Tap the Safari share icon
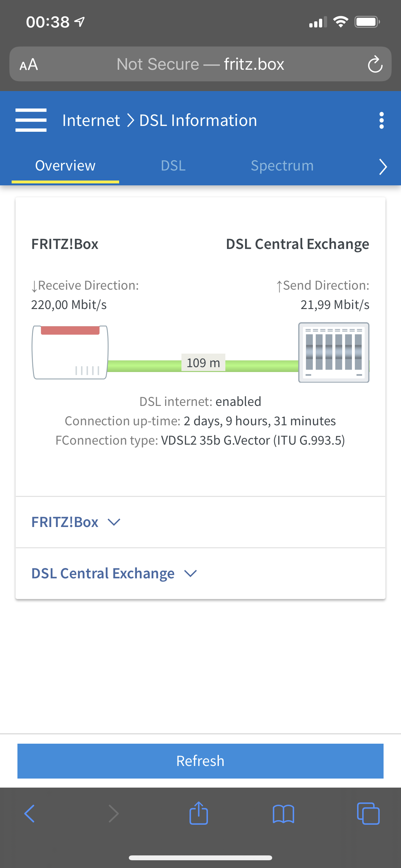 tap(199, 813)
